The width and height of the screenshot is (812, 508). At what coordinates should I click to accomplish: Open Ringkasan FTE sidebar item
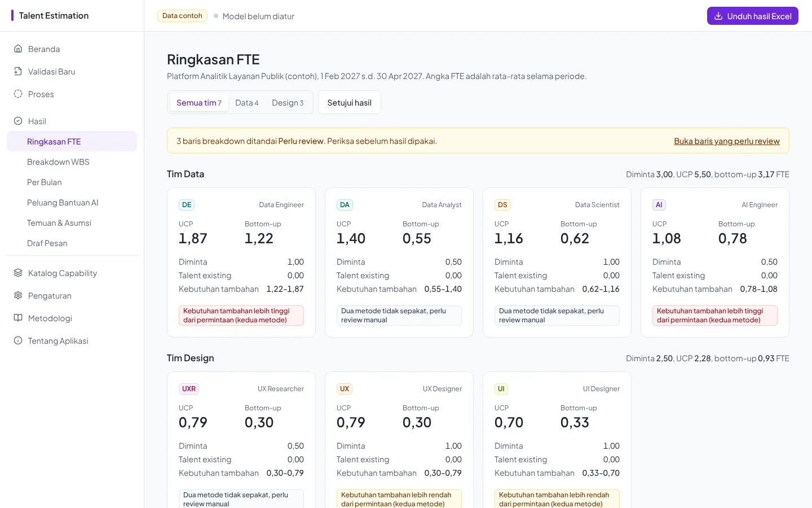(72, 141)
